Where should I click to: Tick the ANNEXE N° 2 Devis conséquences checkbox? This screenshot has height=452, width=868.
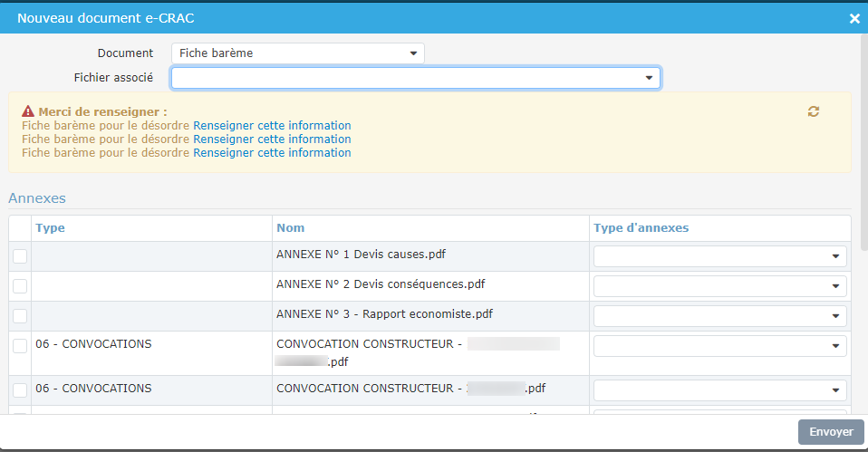coord(20,286)
